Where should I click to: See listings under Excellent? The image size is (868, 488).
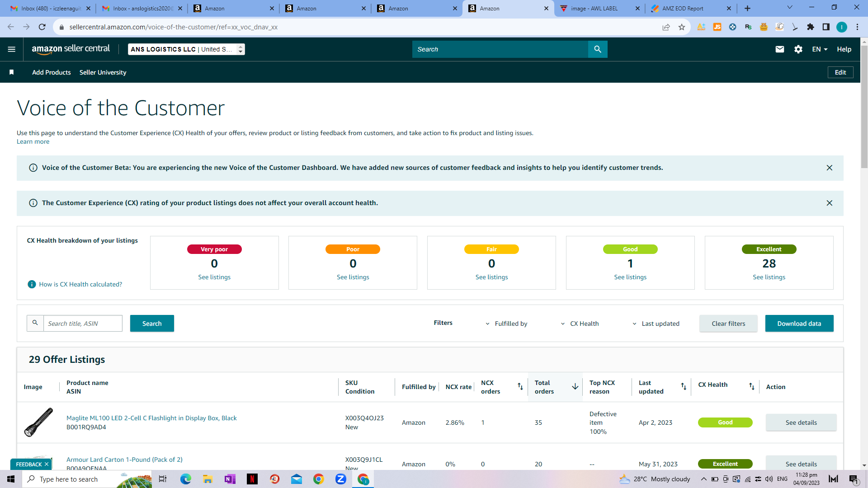click(769, 277)
